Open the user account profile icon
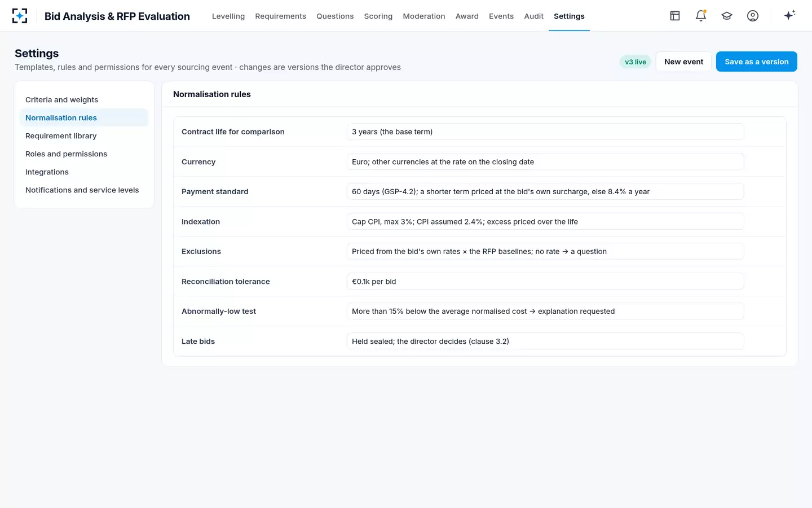 click(753, 16)
